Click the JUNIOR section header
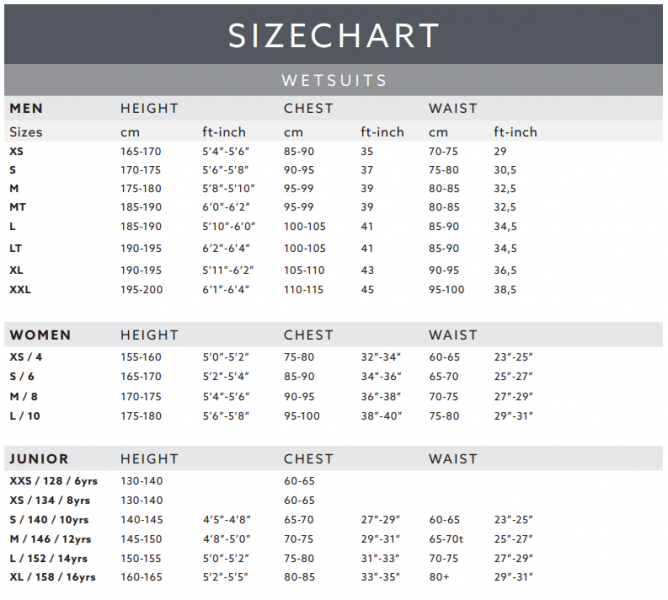 point(39,459)
